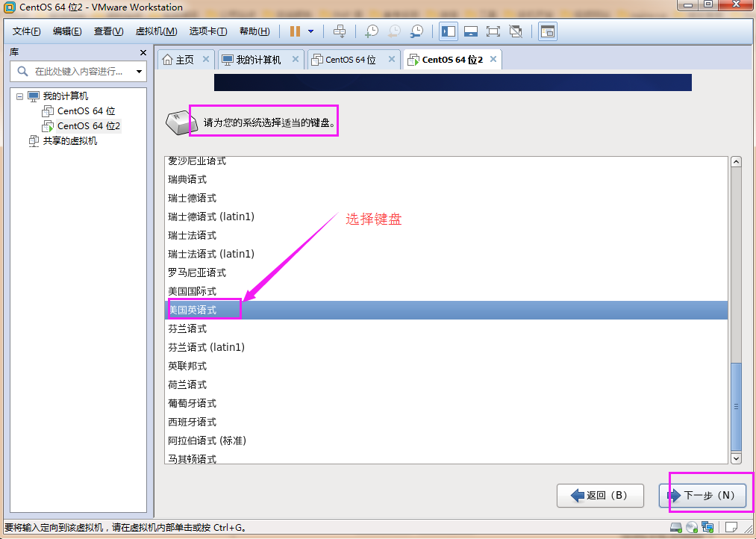Open the snapshot manager toolbar icon

tap(416, 31)
